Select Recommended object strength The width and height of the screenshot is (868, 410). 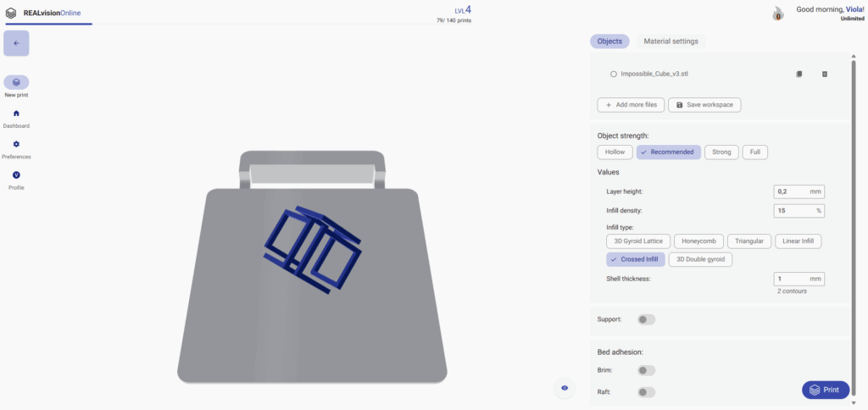(x=669, y=152)
